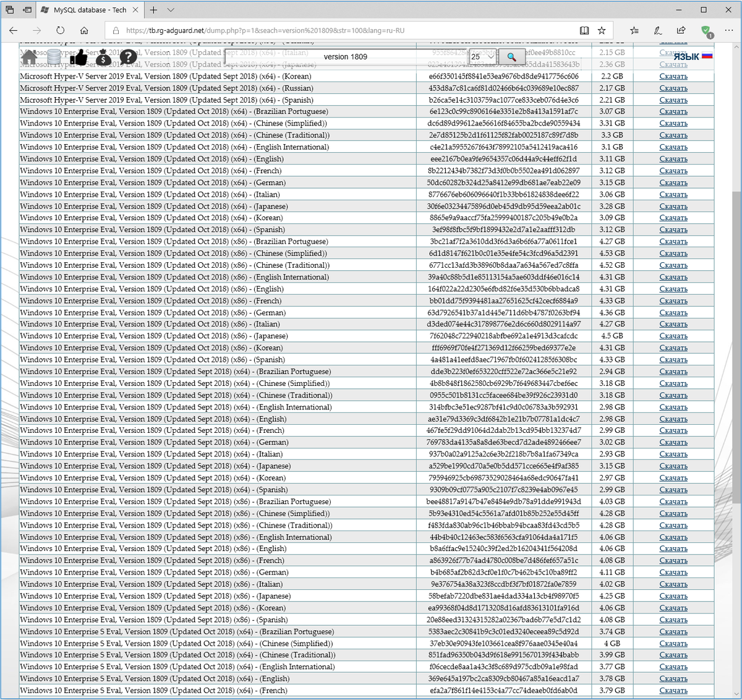The image size is (742, 700).
Task: Select the 4.53 GB size cell
Action: tap(612, 254)
